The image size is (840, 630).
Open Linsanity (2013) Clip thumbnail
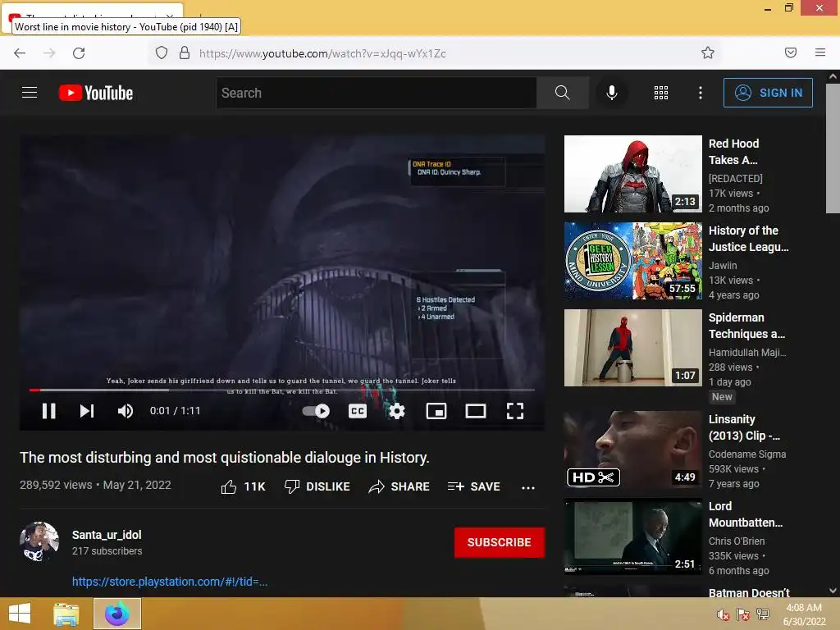click(632, 450)
